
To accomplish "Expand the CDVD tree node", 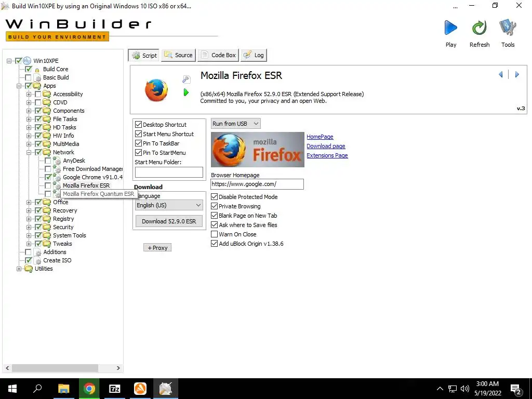I will 29,102.
